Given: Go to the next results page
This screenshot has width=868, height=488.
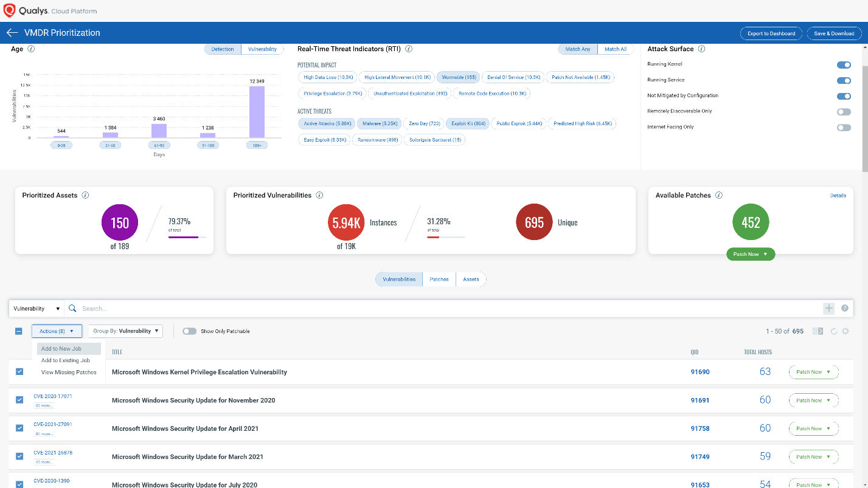Looking at the screenshot, I should (821, 331).
